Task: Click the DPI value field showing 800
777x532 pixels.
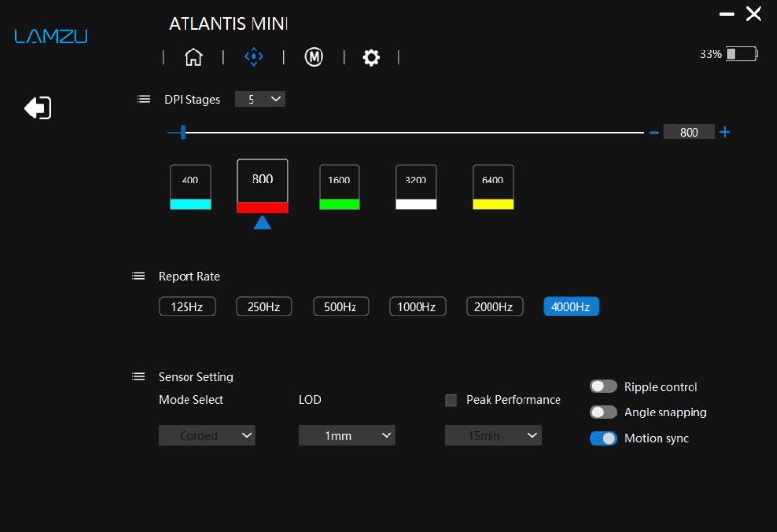Action: (x=689, y=132)
